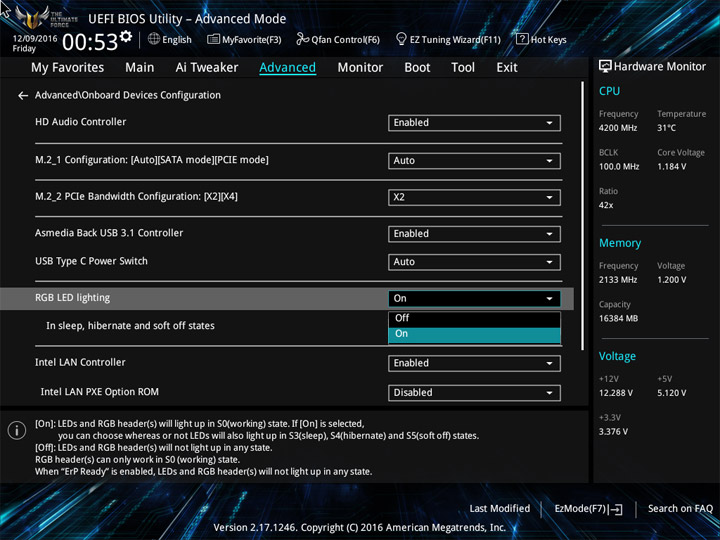Click the Hardware Monitor screen icon
This screenshot has height=540, width=720.
click(x=605, y=67)
